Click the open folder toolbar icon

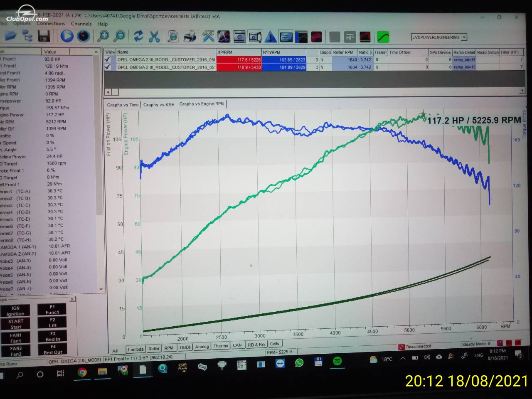coord(10,36)
